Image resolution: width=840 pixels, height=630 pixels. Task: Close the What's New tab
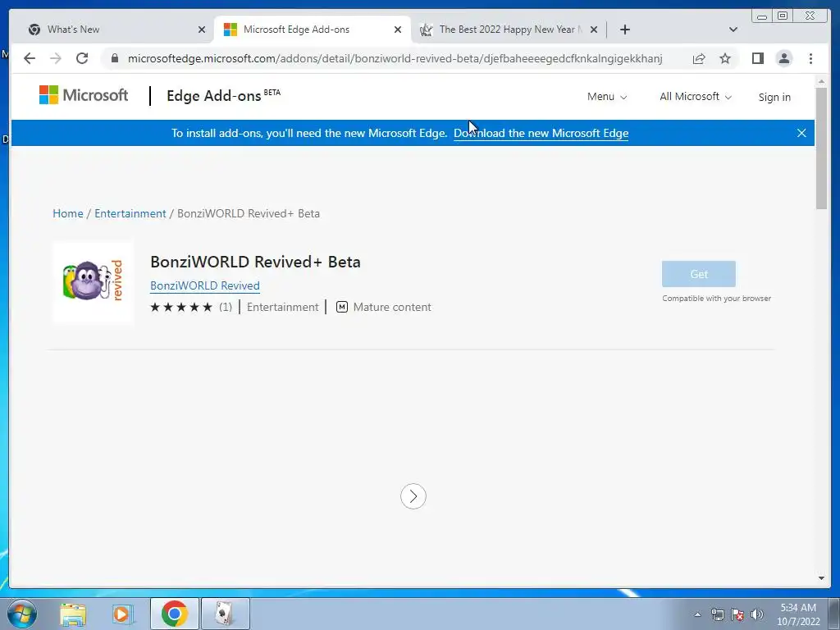point(202,30)
